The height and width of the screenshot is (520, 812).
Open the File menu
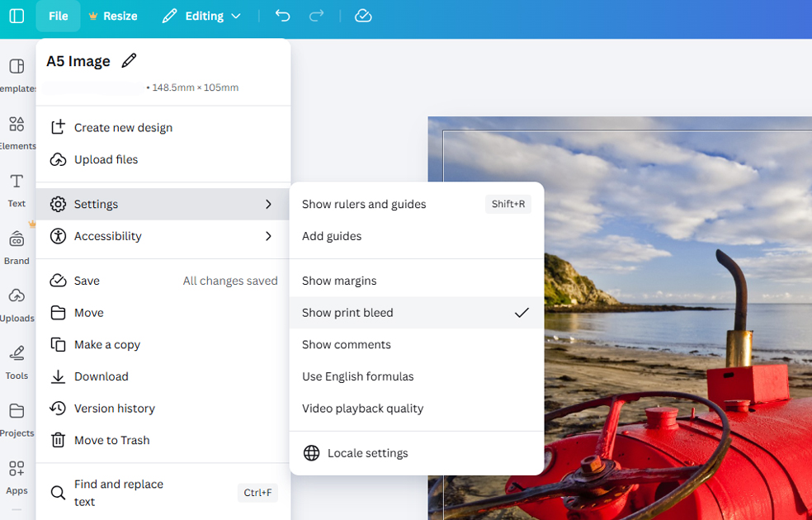click(x=58, y=16)
